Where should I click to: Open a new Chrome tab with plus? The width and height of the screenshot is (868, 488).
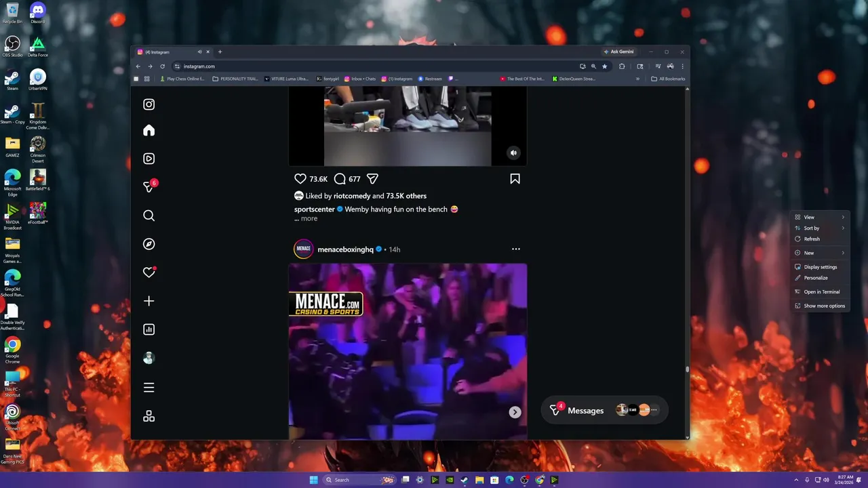pyautogui.click(x=220, y=52)
